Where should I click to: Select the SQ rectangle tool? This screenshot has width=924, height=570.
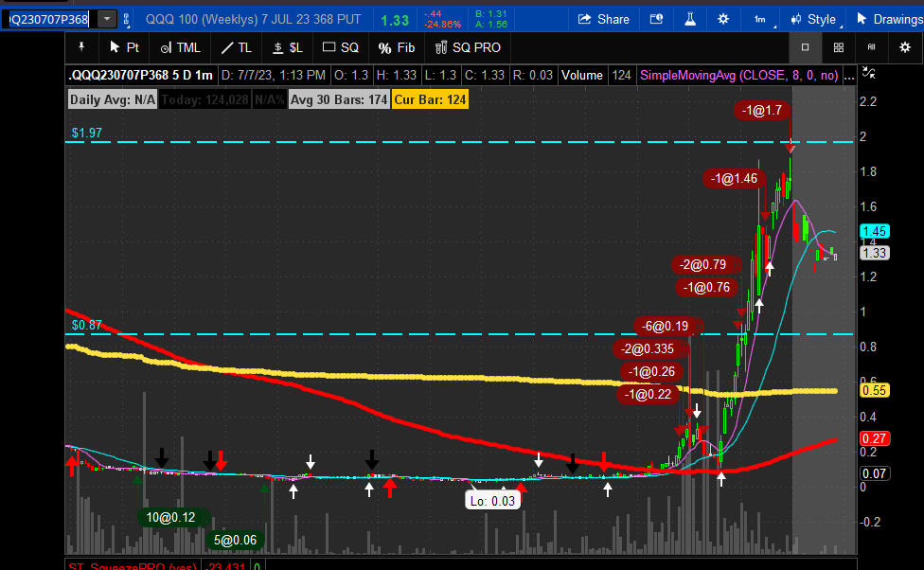click(341, 47)
